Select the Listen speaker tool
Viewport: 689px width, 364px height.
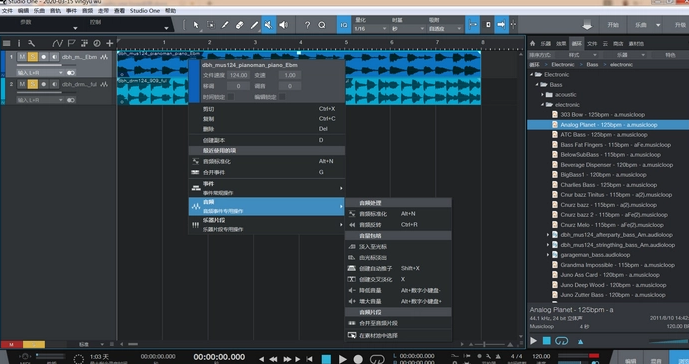284,25
